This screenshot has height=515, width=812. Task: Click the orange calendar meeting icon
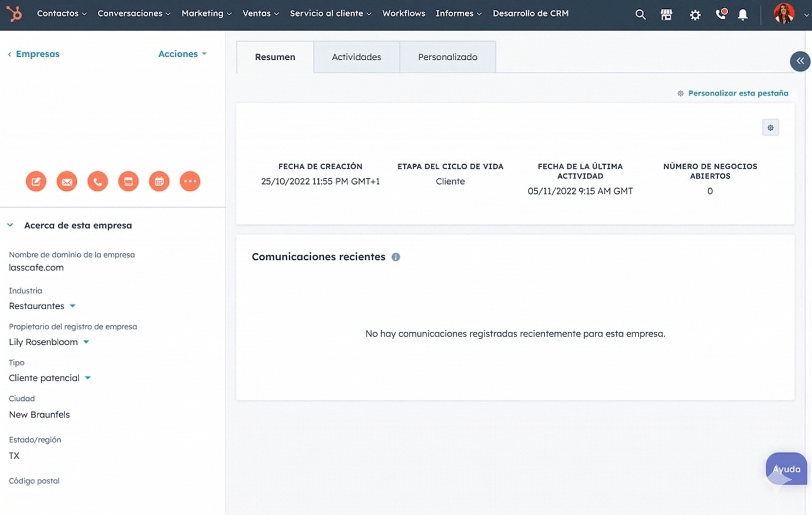[x=159, y=181]
